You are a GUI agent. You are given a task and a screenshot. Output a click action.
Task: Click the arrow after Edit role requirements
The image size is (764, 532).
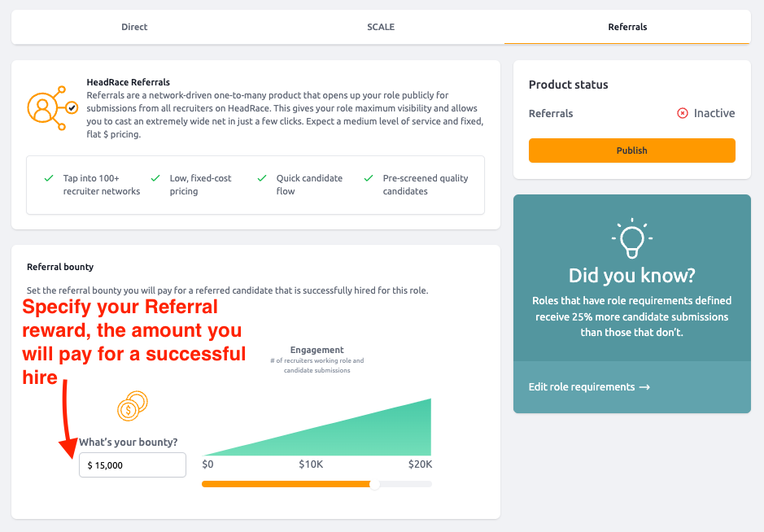coord(644,387)
